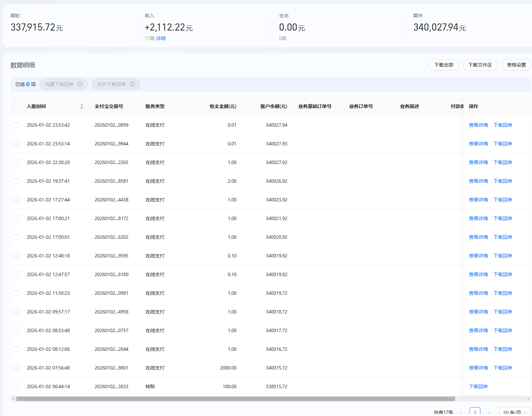Toggle the select-all checkbox in table header

pyautogui.click(x=16, y=106)
